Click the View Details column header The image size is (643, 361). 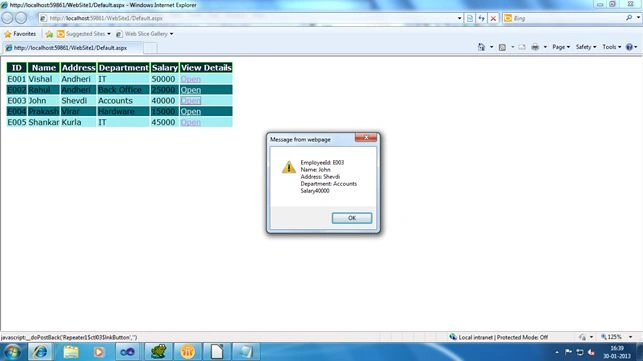[x=206, y=68]
